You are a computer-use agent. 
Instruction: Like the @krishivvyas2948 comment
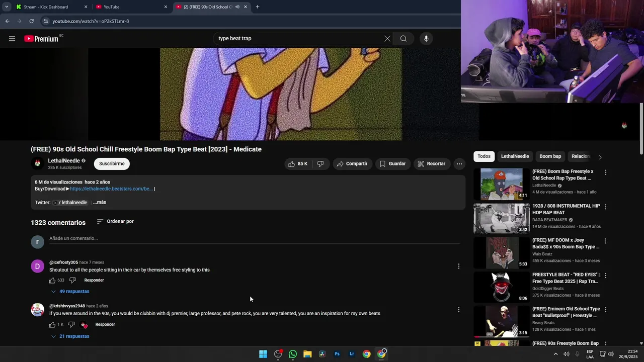(x=52, y=324)
